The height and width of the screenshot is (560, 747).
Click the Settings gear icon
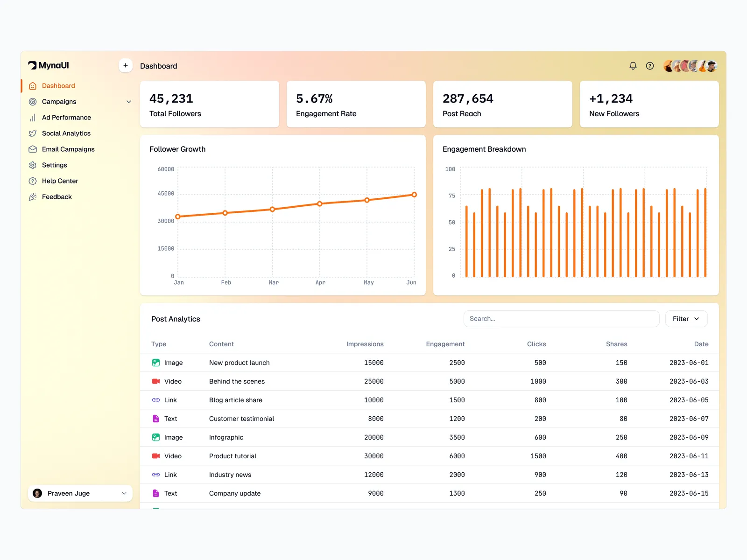(x=33, y=165)
